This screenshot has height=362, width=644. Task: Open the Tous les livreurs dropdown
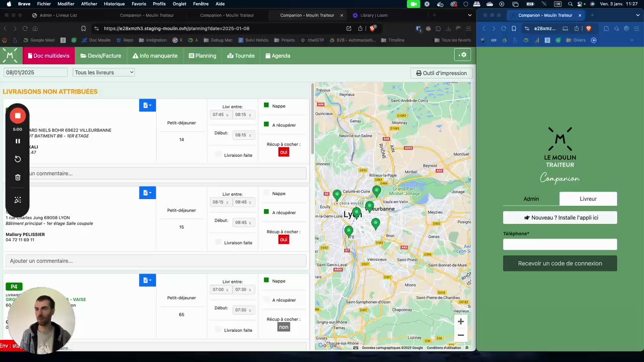(104, 72)
